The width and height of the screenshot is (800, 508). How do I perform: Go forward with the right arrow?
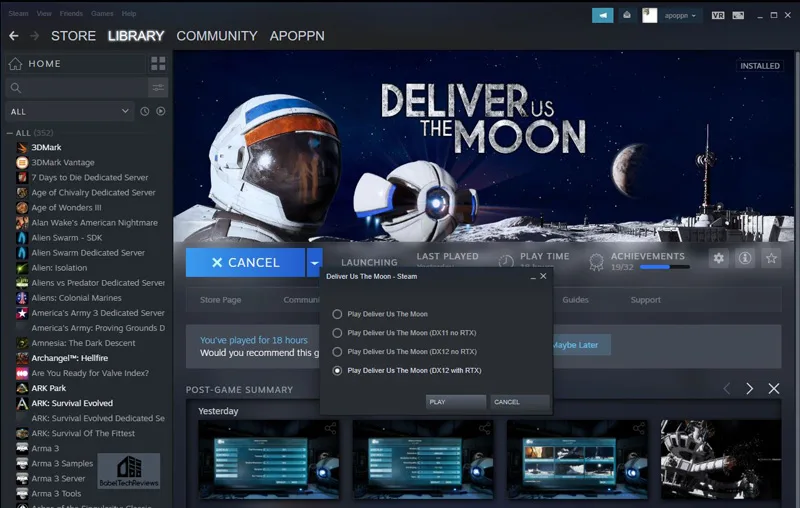point(35,36)
